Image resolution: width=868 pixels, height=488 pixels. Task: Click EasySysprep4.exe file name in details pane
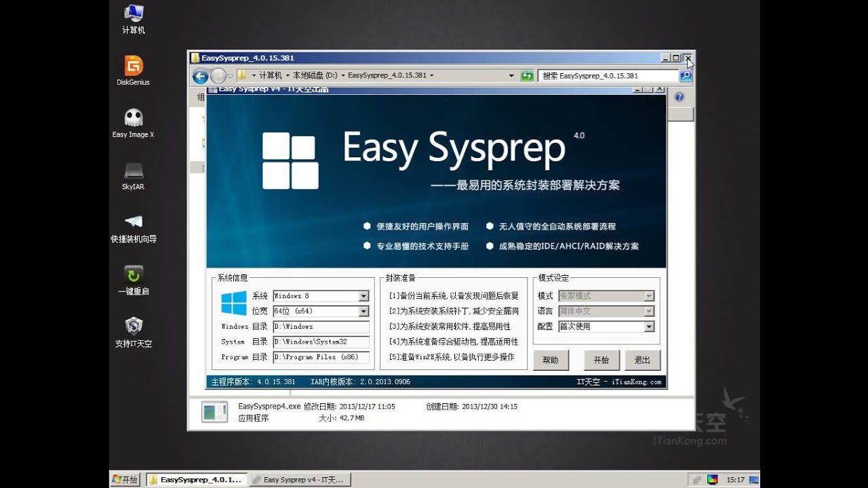click(269, 407)
